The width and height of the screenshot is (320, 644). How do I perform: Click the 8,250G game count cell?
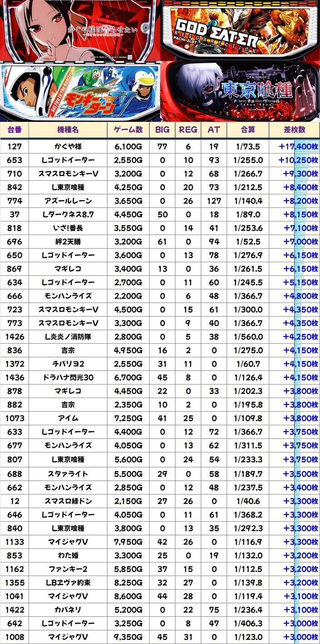pos(128,582)
